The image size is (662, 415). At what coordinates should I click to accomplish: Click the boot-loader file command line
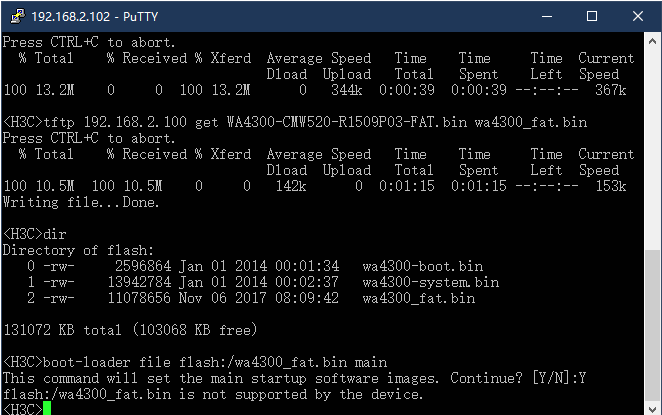[x=194, y=361]
